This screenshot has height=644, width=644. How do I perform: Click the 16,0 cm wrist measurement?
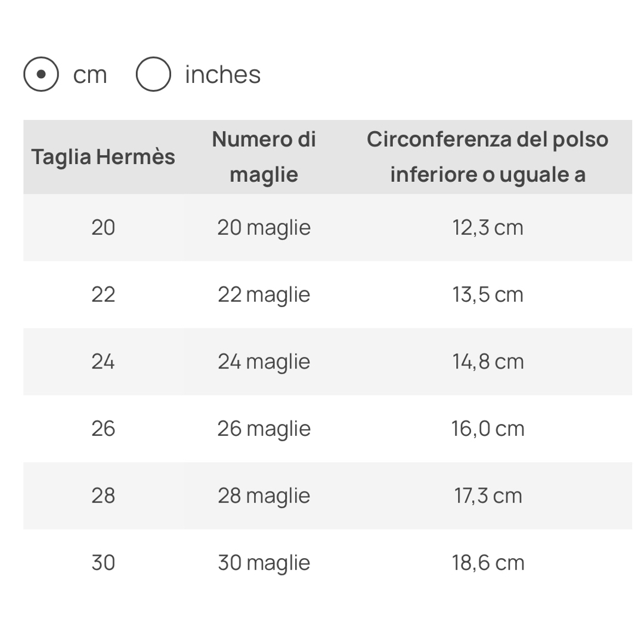tap(488, 428)
